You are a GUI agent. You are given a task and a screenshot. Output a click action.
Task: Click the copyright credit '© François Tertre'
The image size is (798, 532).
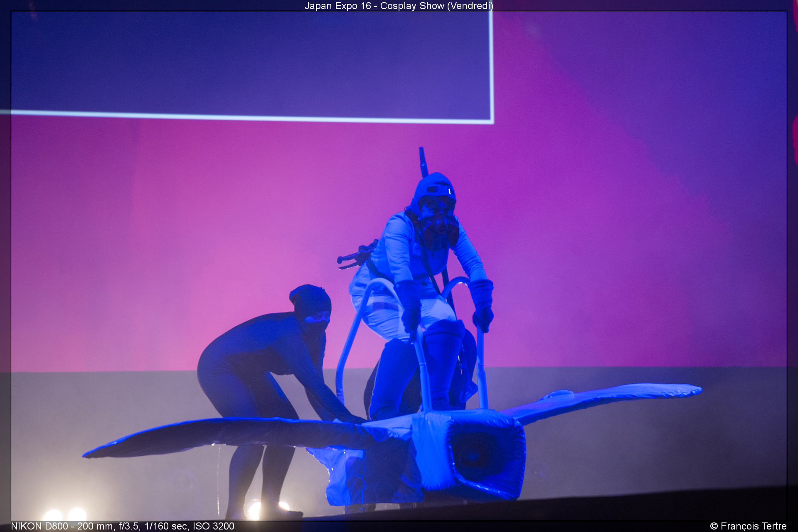[x=748, y=526]
